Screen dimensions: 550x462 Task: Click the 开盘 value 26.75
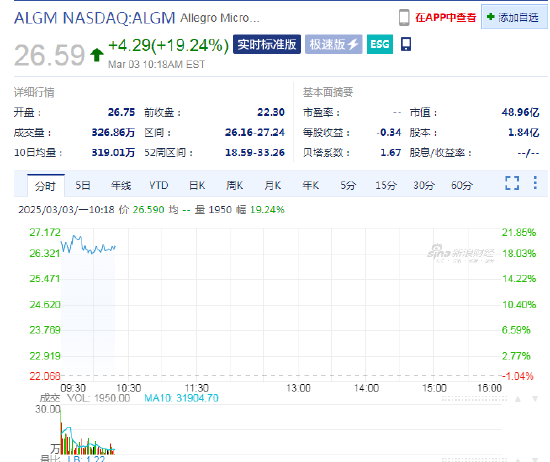tap(121, 112)
